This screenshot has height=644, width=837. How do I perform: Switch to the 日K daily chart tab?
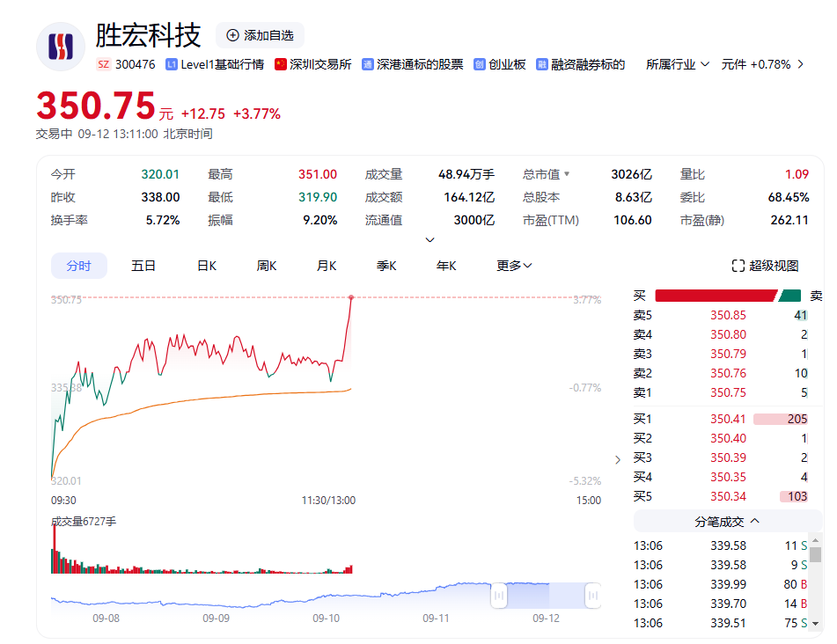[206, 266]
